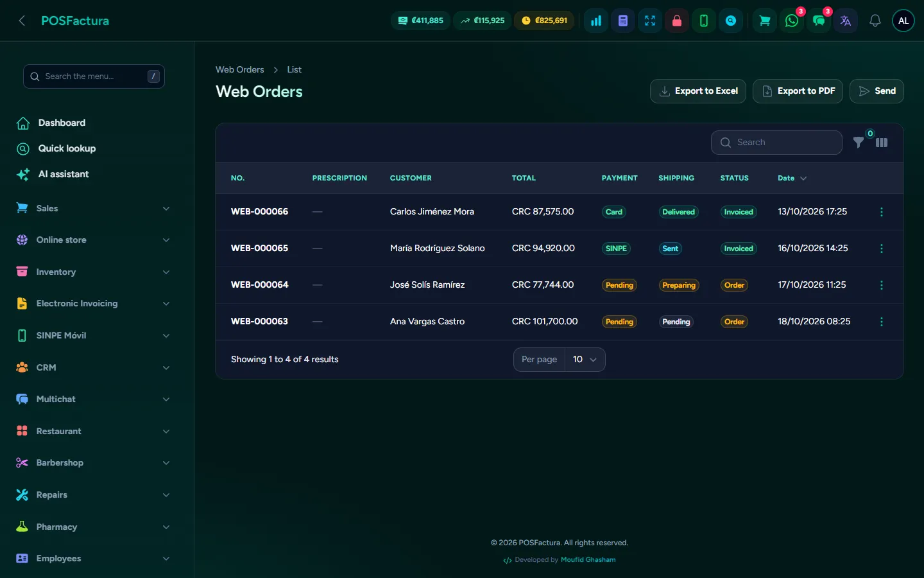
Task: Click the green mobile phone icon
Action: pos(704,21)
